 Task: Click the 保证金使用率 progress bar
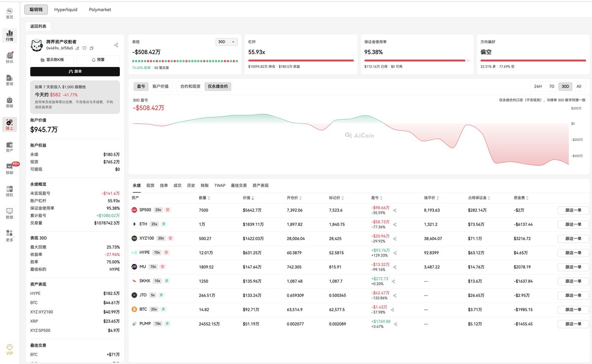tap(417, 61)
